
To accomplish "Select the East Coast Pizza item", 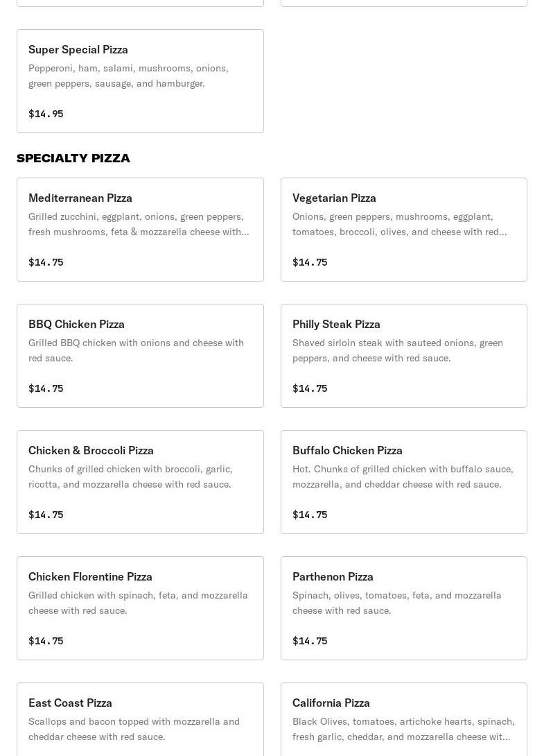I will 70,703.
